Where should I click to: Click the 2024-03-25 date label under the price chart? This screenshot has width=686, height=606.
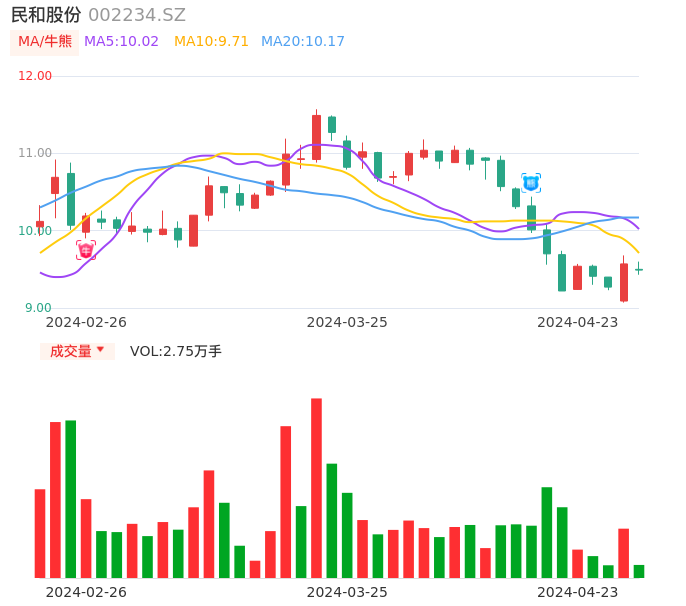[347, 322]
